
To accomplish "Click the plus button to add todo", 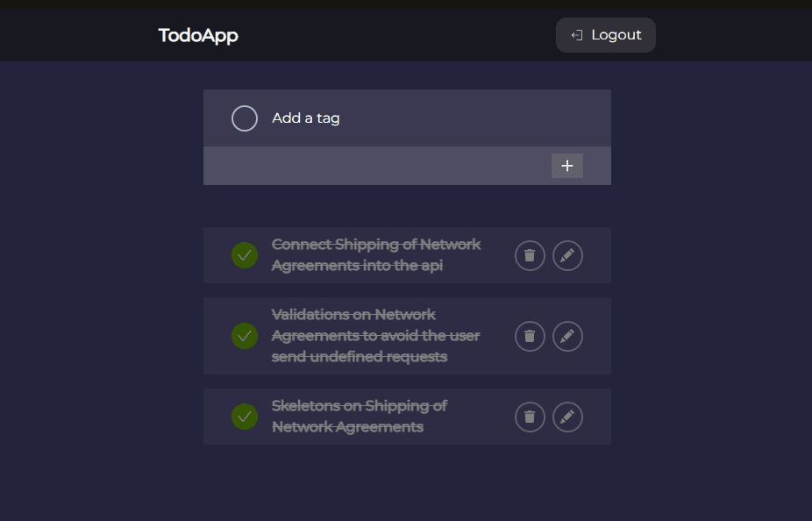I will click(x=566, y=166).
